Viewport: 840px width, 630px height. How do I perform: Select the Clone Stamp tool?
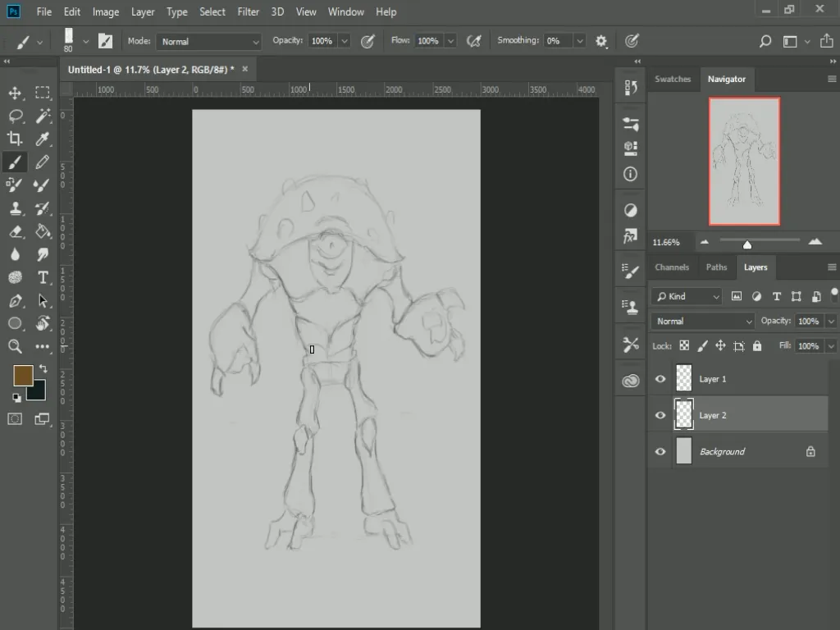click(x=15, y=208)
